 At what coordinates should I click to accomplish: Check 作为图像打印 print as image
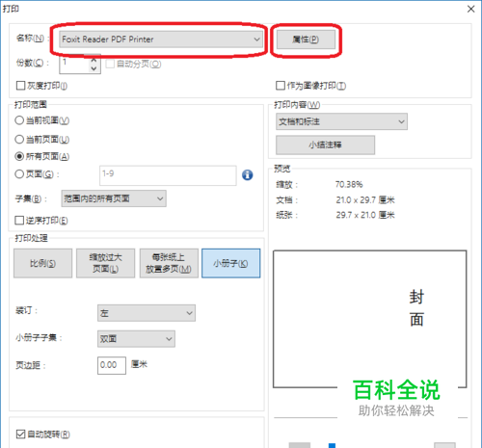click(281, 86)
